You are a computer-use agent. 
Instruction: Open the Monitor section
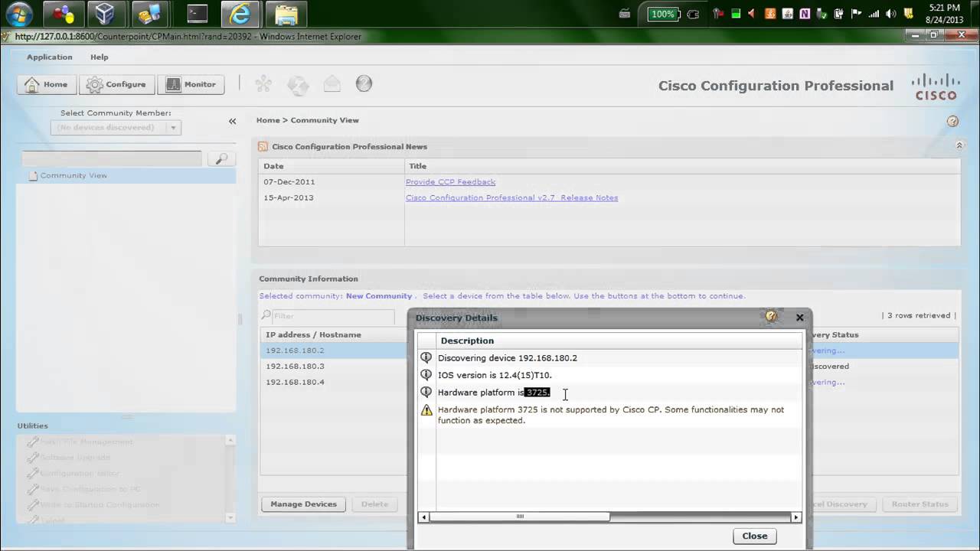[191, 84]
